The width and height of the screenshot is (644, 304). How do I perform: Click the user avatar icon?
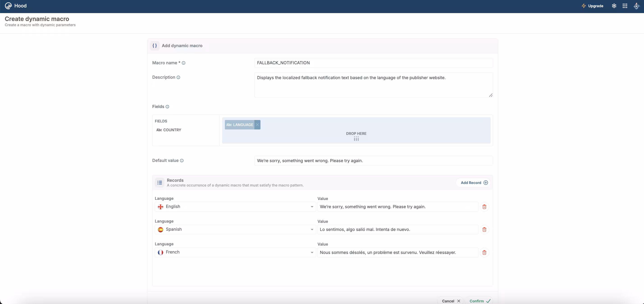pyautogui.click(x=636, y=6)
